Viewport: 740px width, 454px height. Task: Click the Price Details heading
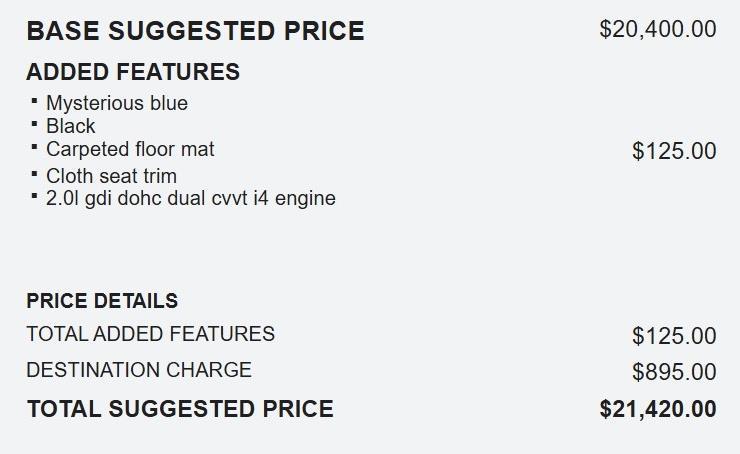[x=102, y=301]
